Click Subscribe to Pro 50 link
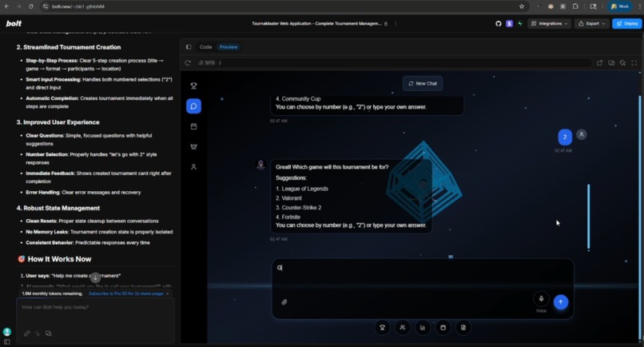644x347 pixels. coord(126,293)
